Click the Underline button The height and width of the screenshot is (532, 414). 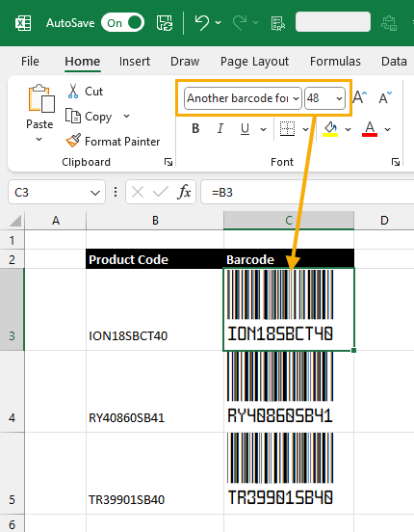point(245,129)
